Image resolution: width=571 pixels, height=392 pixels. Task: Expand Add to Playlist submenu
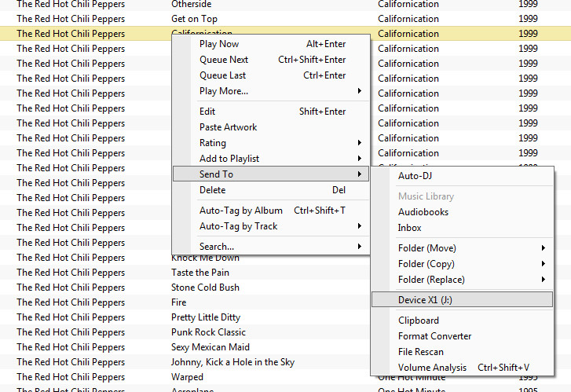pyautogui.click(x=271, y=159)
